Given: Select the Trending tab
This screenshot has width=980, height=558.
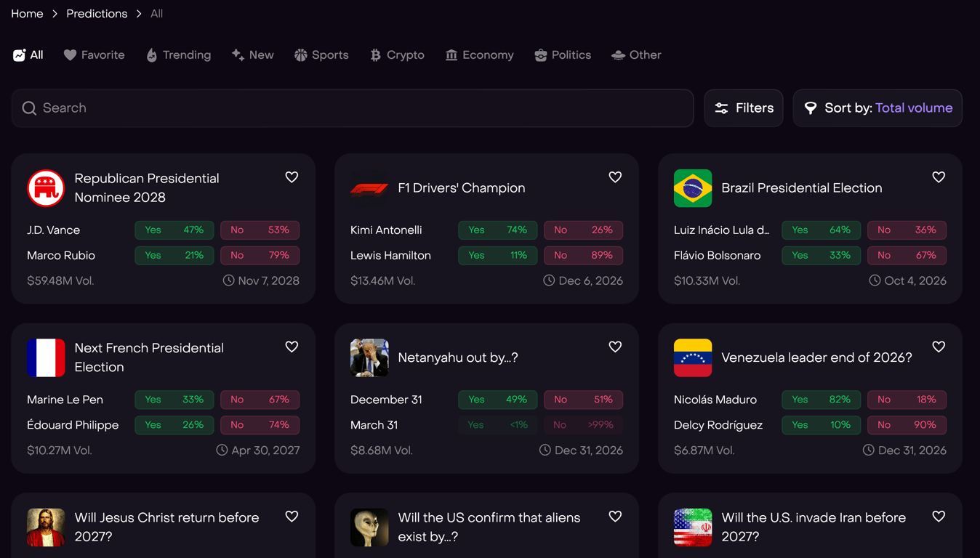Looking at the screenshot, I should click(178, 55).
